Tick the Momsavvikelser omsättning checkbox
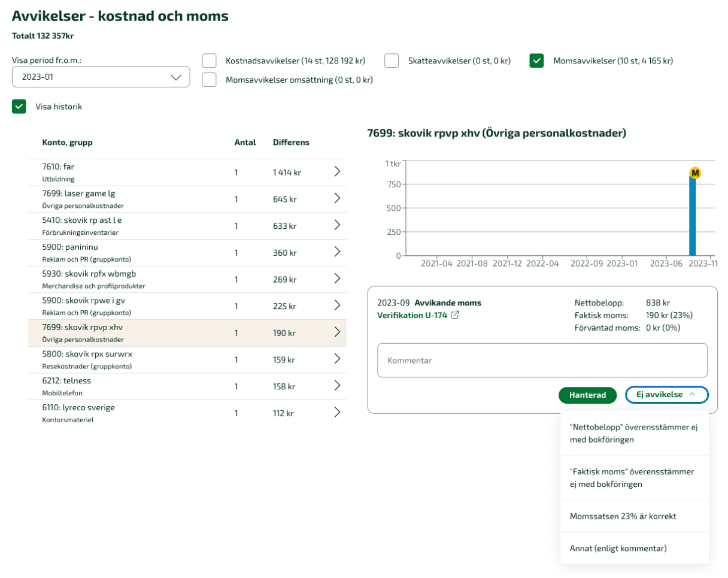This screenshot has width=728, height=578. [x=209, y=80]
